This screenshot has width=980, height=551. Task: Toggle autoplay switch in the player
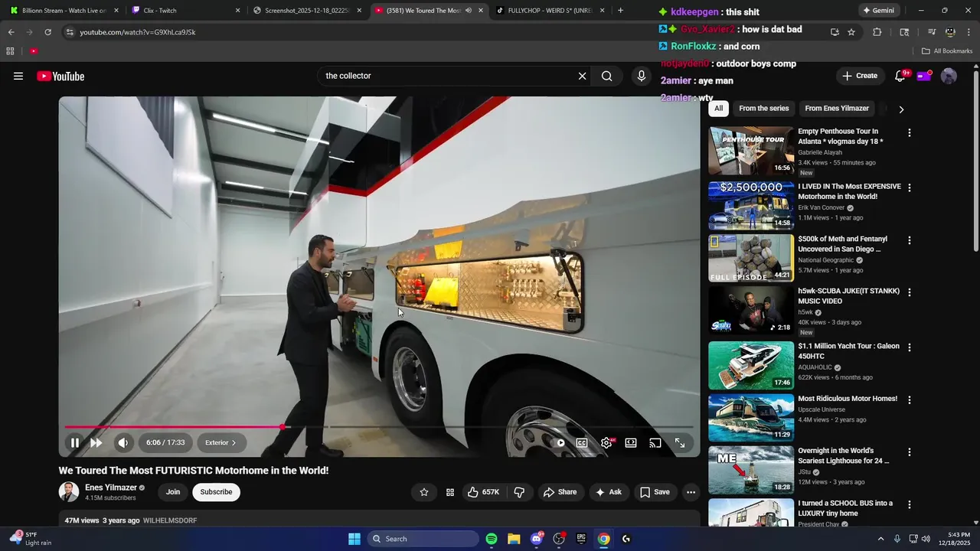(x=560, y=442)
